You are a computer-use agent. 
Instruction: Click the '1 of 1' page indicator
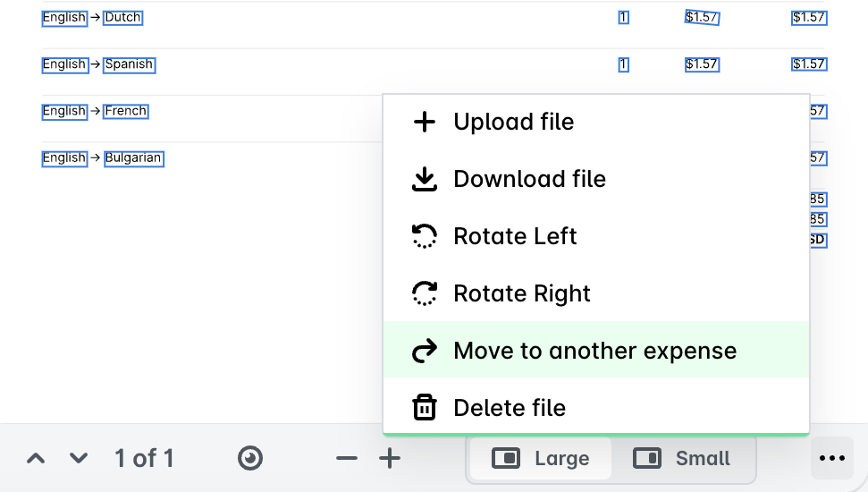(144, 458)
